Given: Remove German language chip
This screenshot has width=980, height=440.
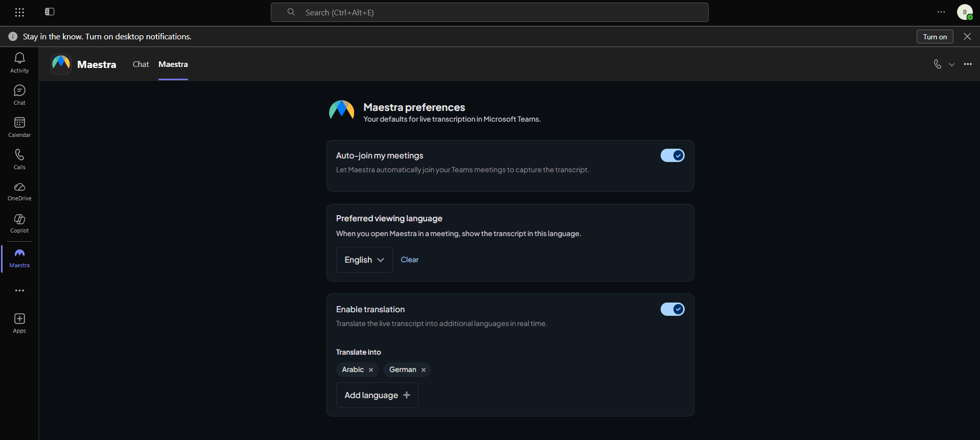Looking at the screenshot, I should click(x=424, y=370).
